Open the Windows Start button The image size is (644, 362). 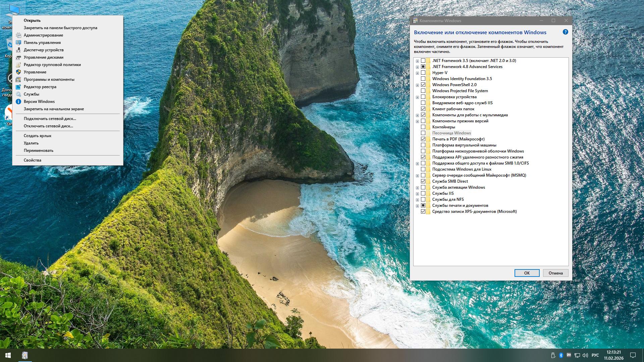(x=8, y=355)
